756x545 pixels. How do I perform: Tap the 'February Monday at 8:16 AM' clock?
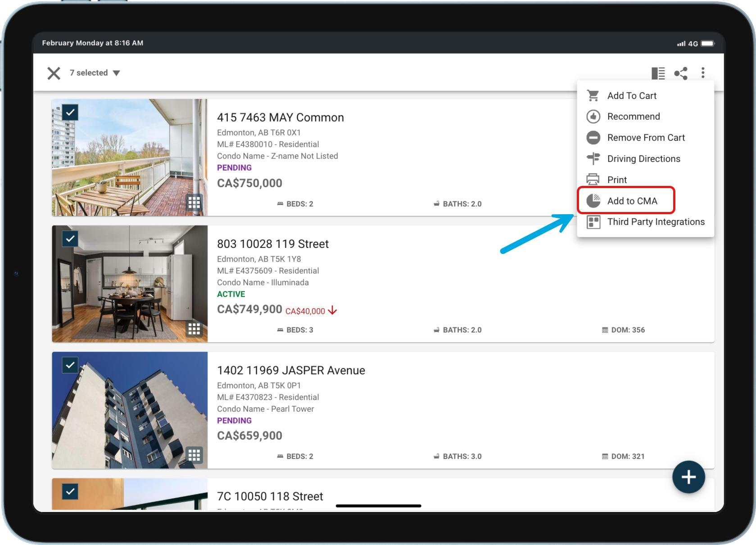point(93,43)
